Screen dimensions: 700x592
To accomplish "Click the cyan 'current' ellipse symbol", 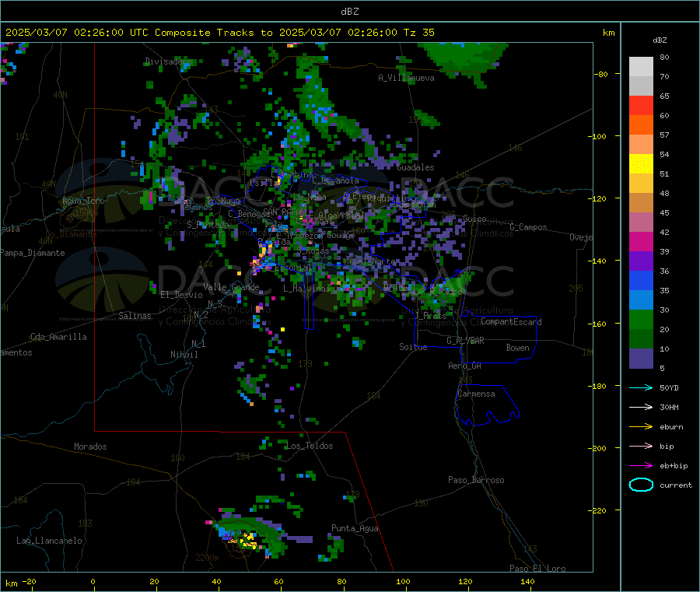I will [x=641, y=485].
